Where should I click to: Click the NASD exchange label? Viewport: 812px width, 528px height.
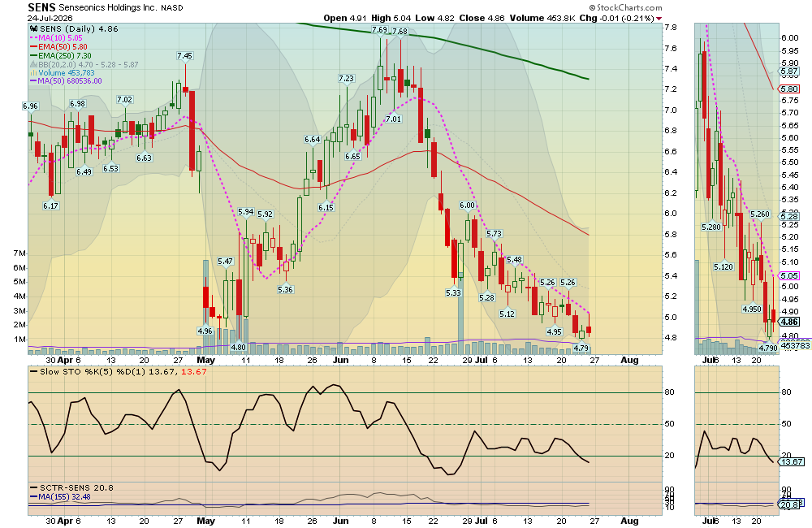[172, 8]
